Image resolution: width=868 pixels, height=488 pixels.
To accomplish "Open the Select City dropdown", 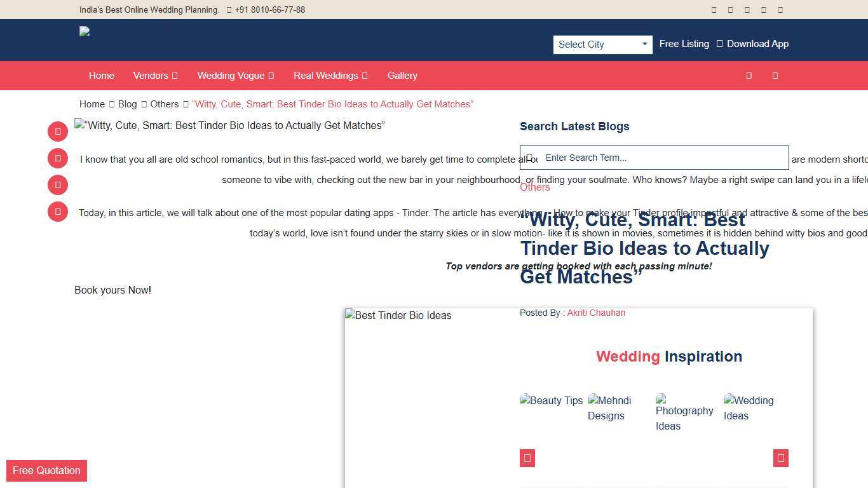I will coord(602,44).
